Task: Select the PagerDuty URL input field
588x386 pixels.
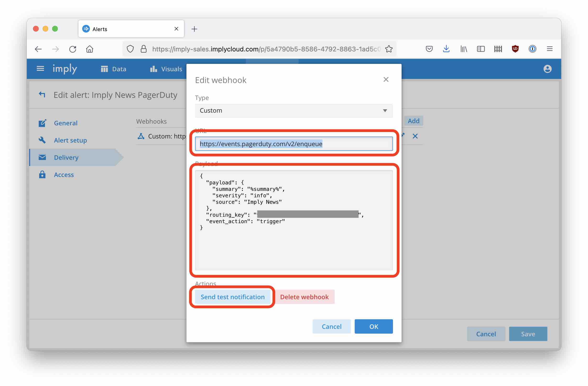Action: click(294, 143)
